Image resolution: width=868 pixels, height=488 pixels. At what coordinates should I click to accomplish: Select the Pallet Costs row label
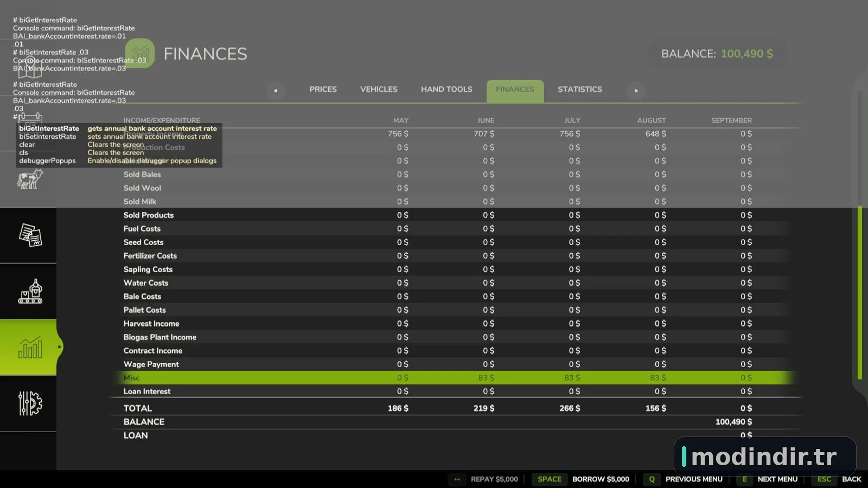(x=144, y=310)
